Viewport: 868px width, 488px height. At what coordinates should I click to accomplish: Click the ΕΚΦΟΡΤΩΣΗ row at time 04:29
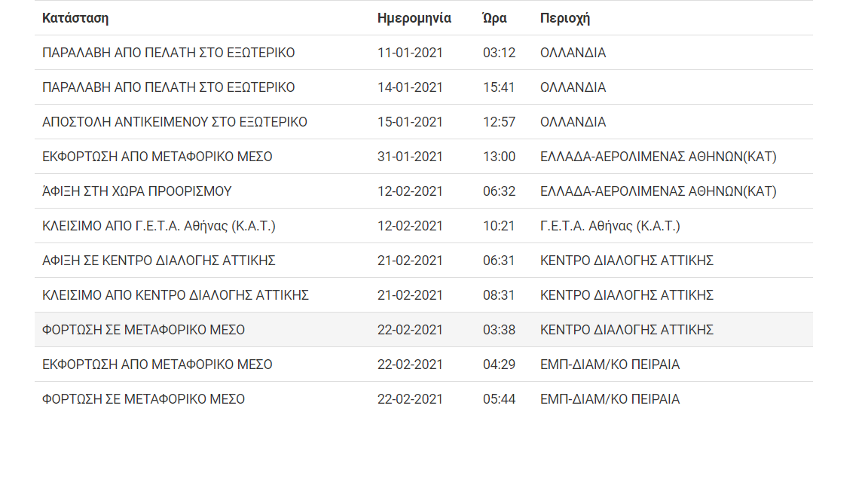[x=423, y=364]
